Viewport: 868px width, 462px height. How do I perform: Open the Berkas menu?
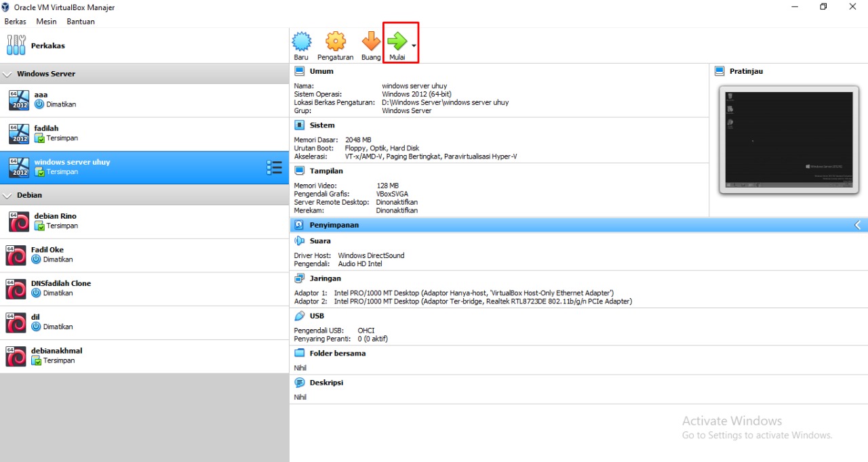coord(15,21)
